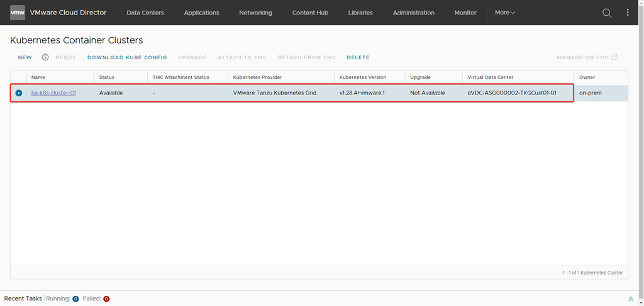Click the NEW cluster button
Screen dimensions: 644x306
[x=25, y=57]
